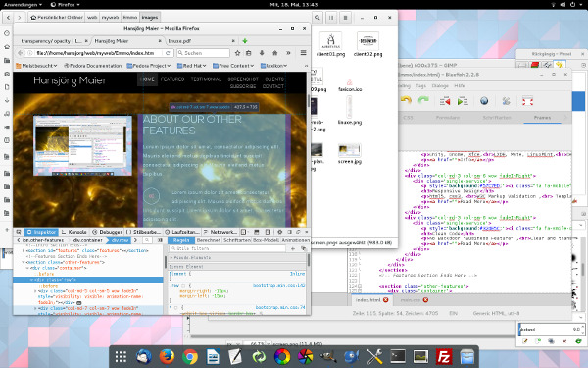The image size is (588, 368).
Task: Click the green download arrow beside the Firefox tabs
Action: click(x=245, y=41)
